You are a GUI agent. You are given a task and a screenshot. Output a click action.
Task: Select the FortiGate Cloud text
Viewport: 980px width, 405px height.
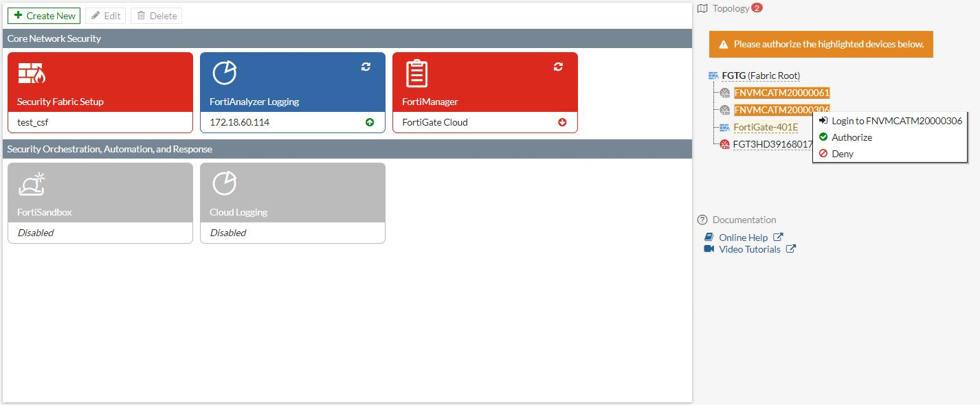[435, 122]
